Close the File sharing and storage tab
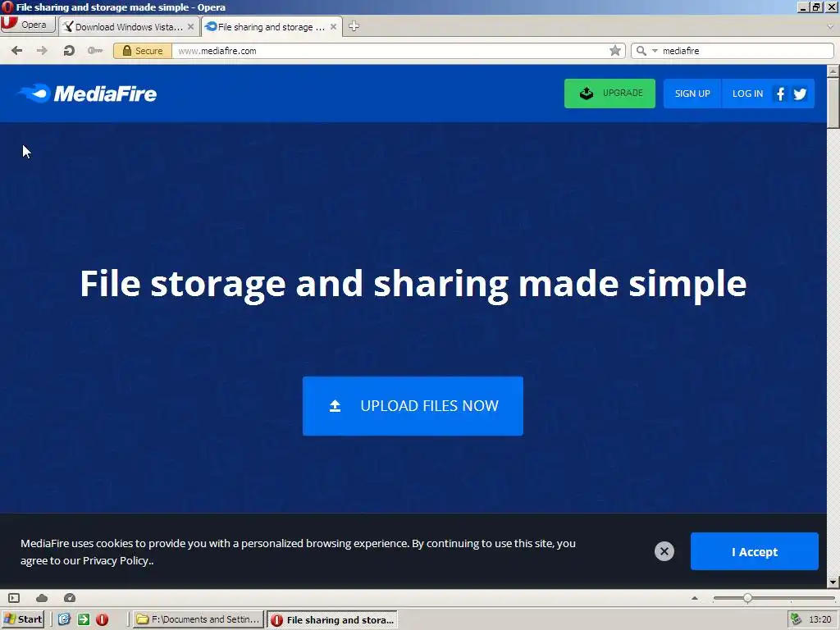 pos(333,27)
